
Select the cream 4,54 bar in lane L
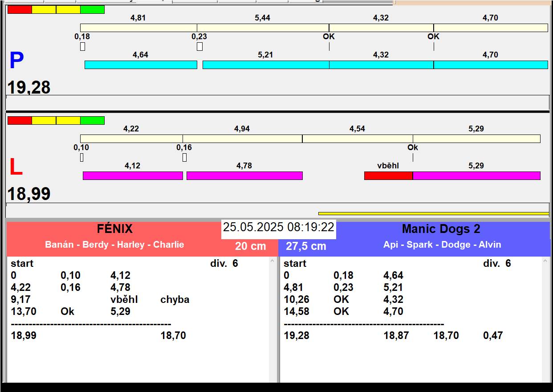pos(358,139)
